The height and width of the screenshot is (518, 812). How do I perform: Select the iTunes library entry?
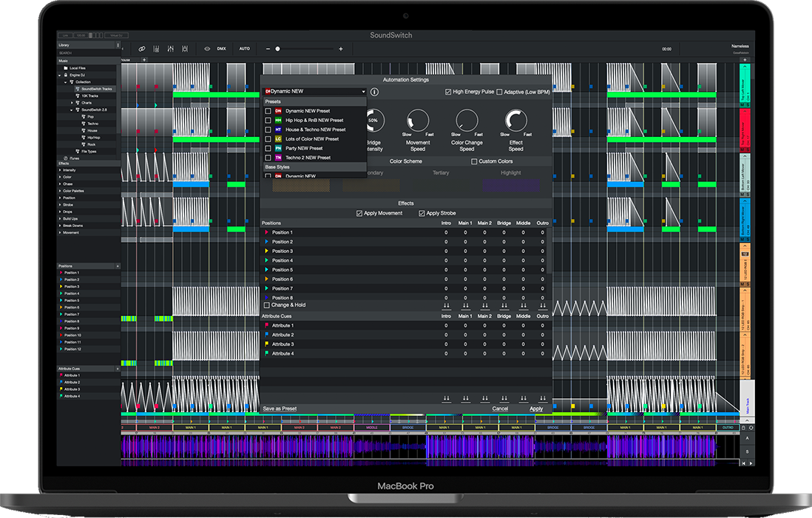coord(74,158)
